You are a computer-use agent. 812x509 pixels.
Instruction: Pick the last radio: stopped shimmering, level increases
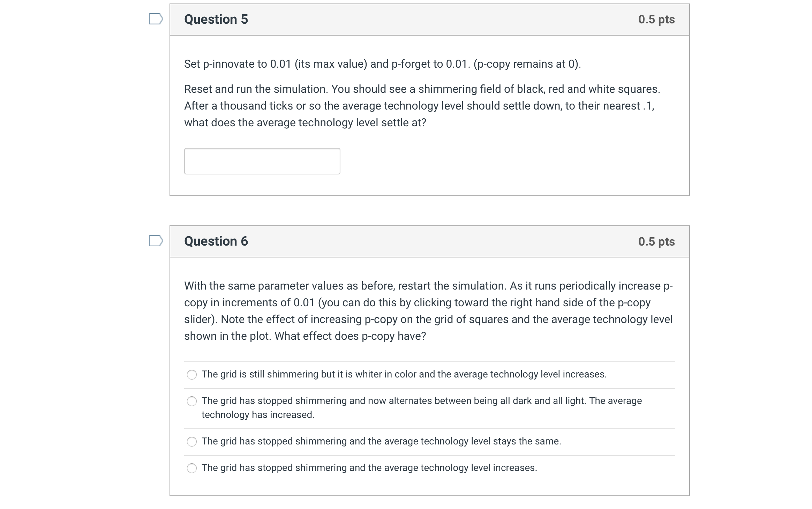[x=192, y=468]
